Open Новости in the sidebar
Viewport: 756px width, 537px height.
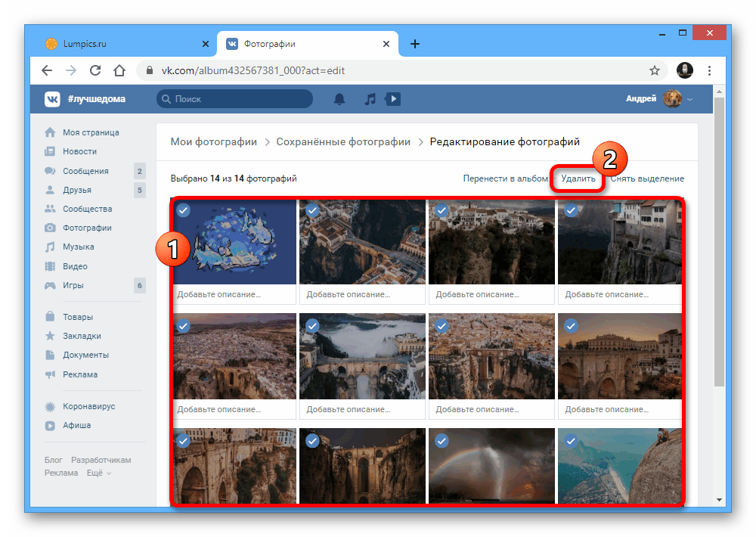pyautogui.click(x=79, y=151)
